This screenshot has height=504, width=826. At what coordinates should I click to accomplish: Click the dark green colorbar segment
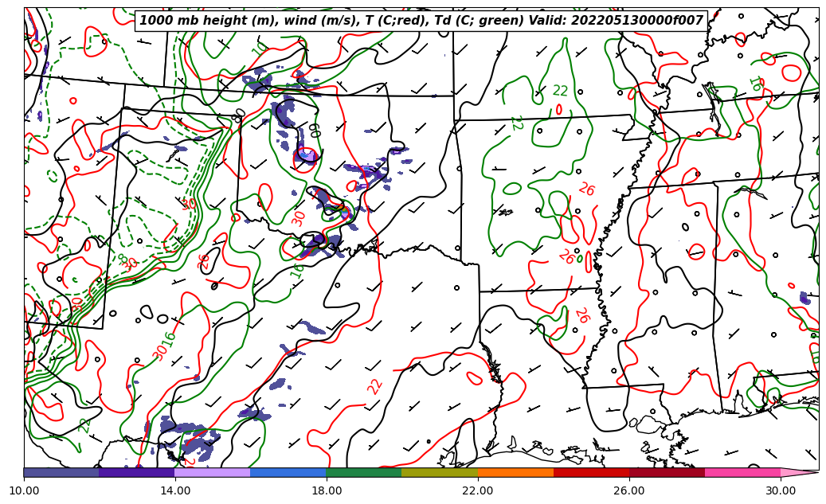[x=364, y=472]
